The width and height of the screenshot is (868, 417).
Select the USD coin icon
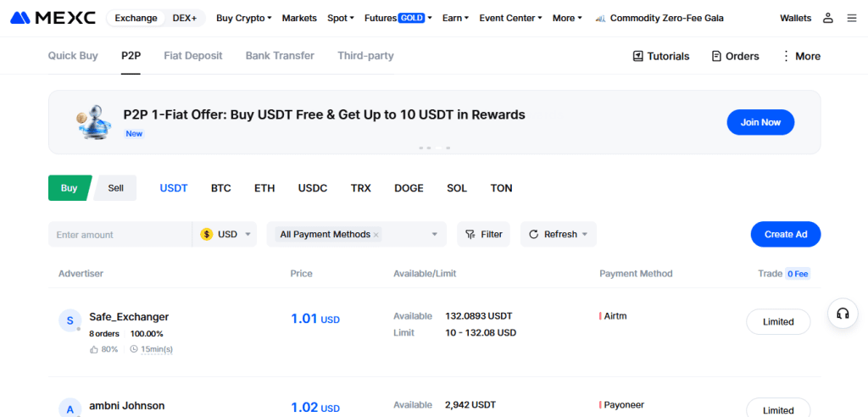point(207,234)
